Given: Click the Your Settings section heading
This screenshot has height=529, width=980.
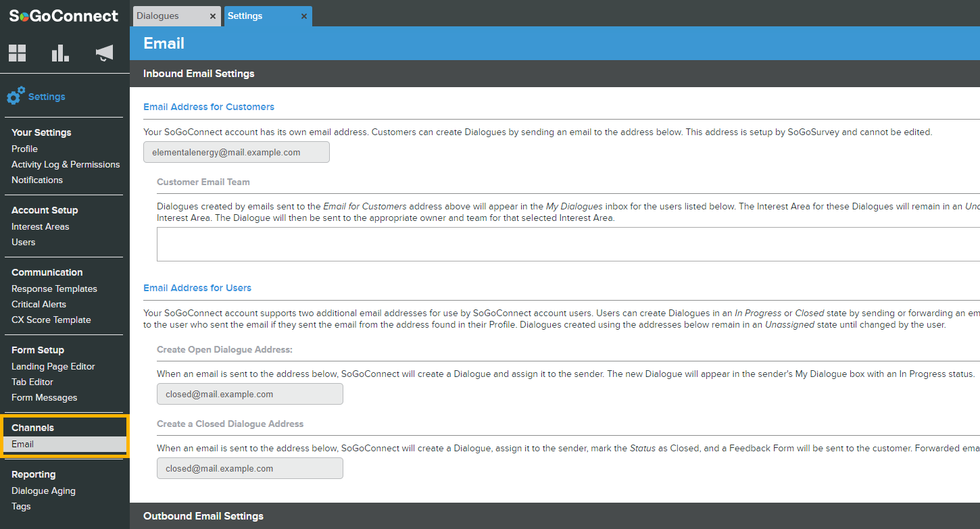Looking at the screenshot, I should tap(41, 132).
